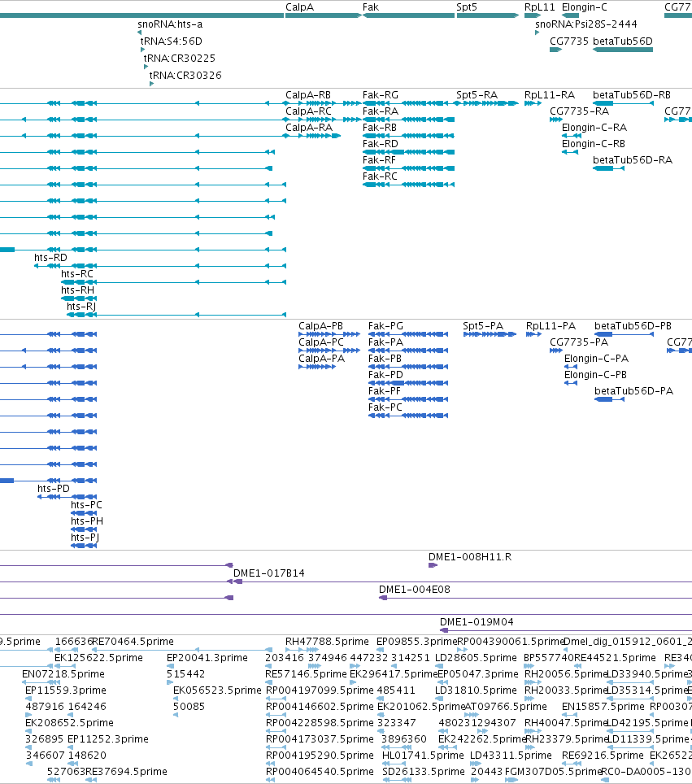Open the DME1-017B14 BAC label
Screen dimensions: 692x784
point(269,573)
